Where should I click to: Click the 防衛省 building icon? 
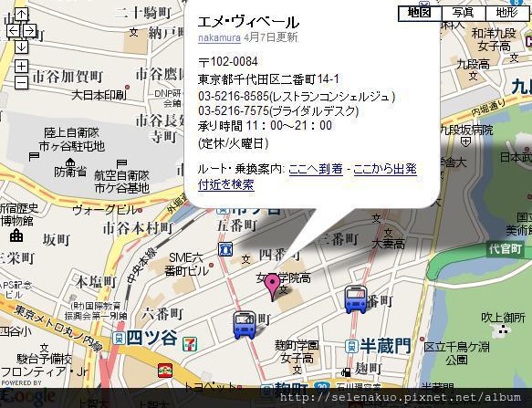70,162
